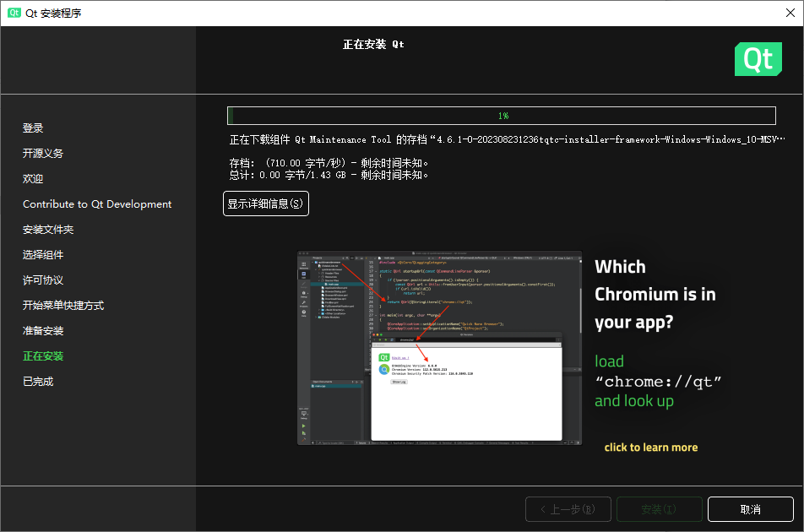Open 'click to learn more' link
Image resolution: width=804 pixels, height=532 pixels.
pyautogui.click(x=650, y=447)
